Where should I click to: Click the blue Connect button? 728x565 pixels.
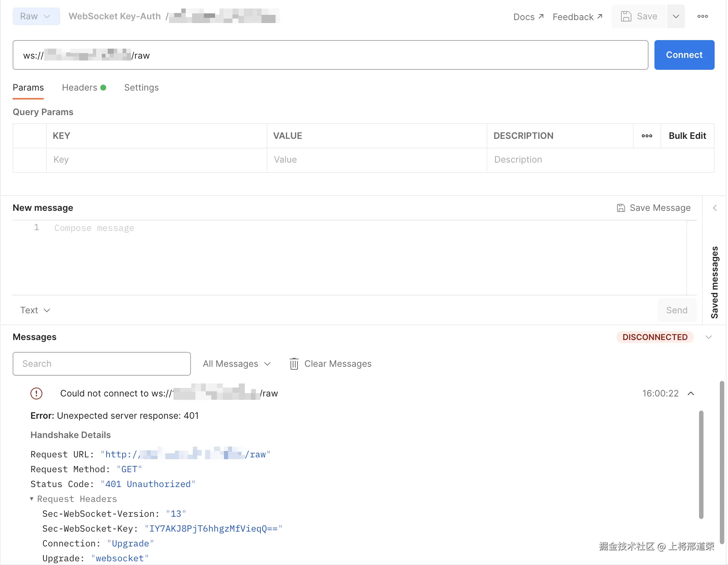tap(684, 55)
